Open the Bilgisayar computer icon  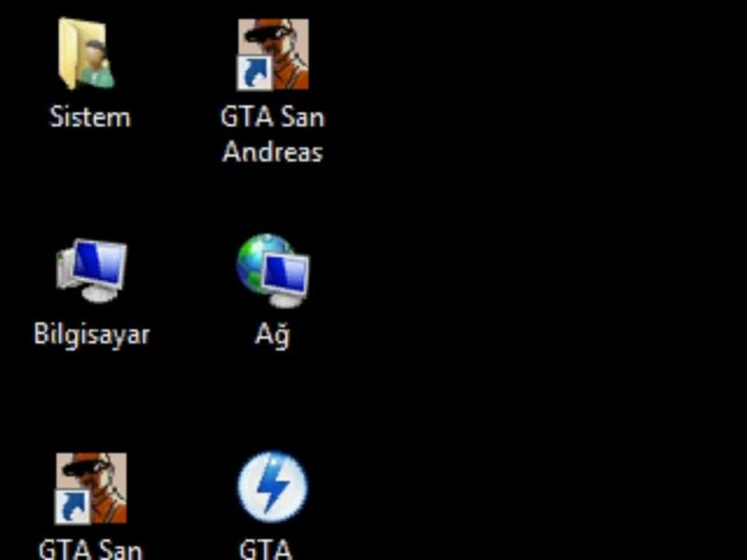click(x=91, y=271)
